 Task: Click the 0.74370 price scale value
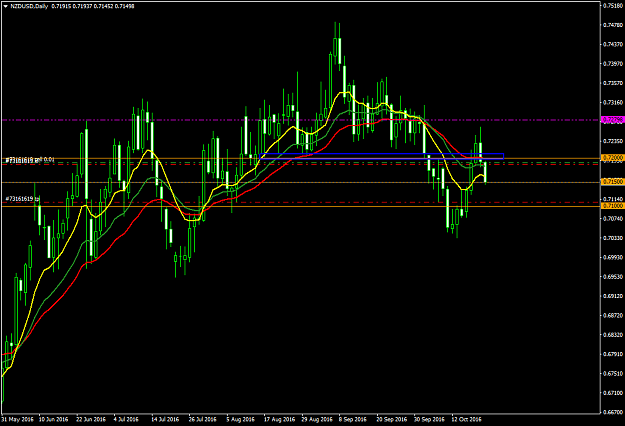point(613,44)
